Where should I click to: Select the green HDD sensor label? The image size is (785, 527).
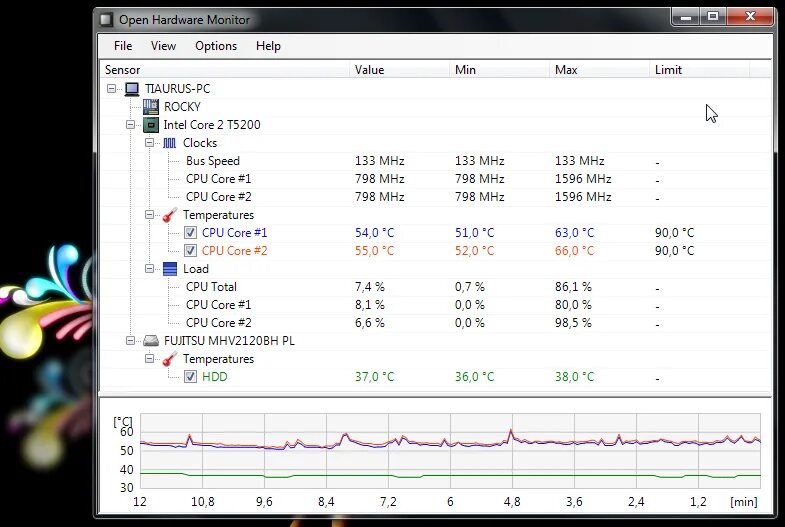215,377
